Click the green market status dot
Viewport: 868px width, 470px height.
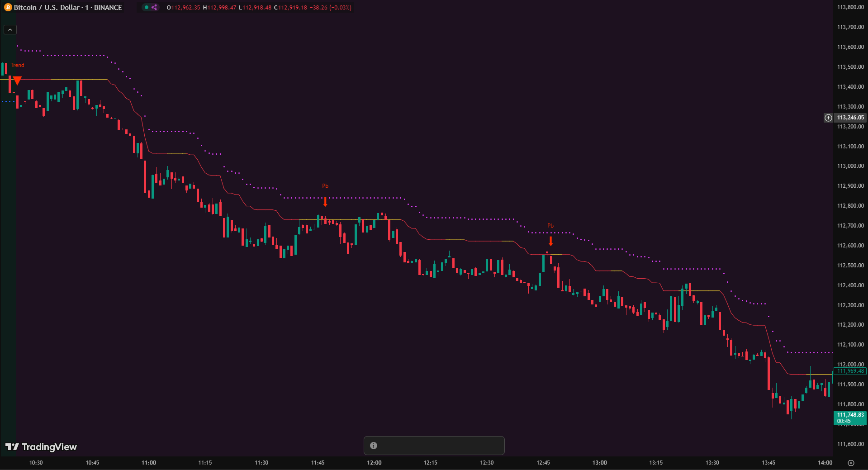coord(147,7)
